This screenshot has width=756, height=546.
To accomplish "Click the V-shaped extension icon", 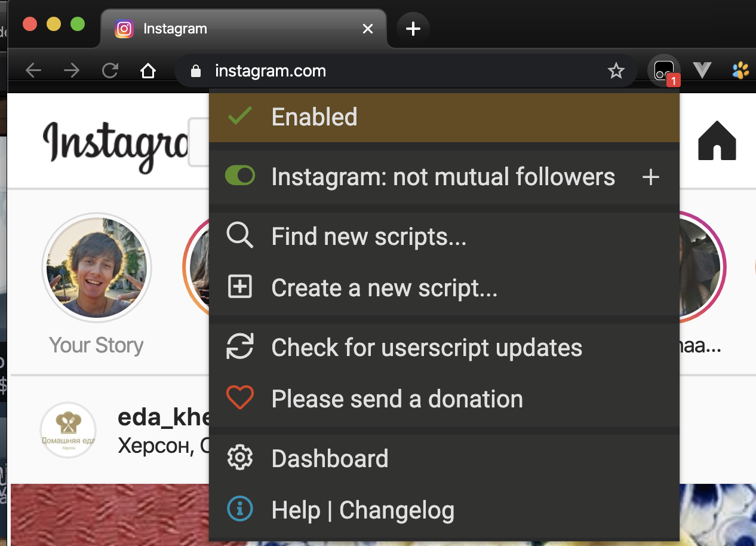I will pos(702,71).
